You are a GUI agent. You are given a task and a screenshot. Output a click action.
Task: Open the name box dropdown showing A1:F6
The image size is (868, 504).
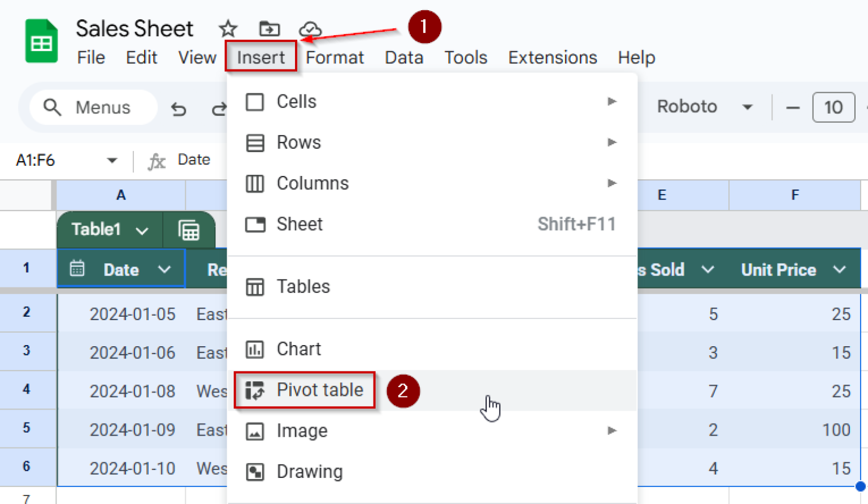[x=111, y=160]
